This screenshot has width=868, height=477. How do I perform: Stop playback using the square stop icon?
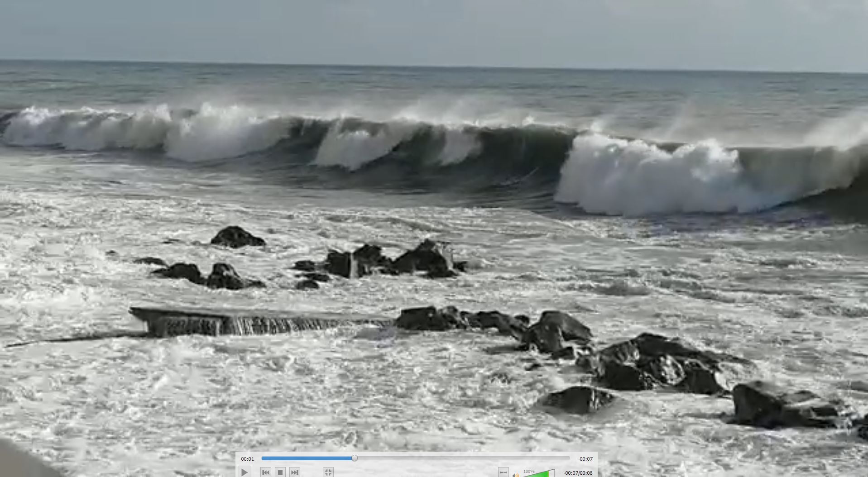[x=280, y=472]
